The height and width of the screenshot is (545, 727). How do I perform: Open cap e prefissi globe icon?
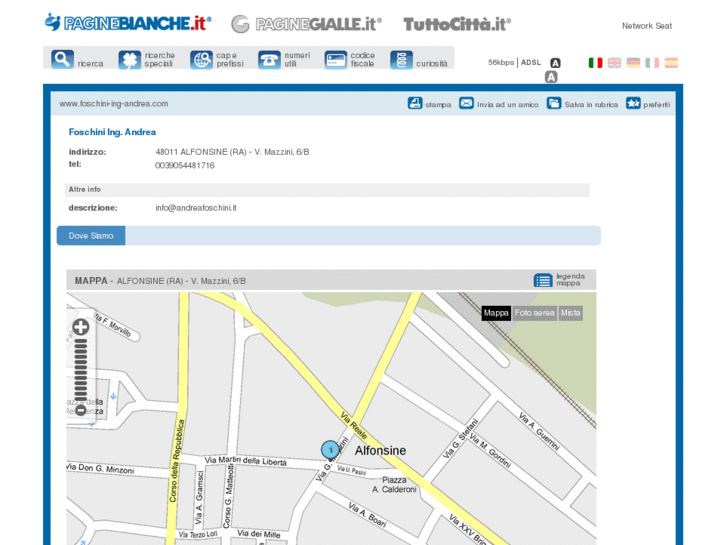(201, 60)
